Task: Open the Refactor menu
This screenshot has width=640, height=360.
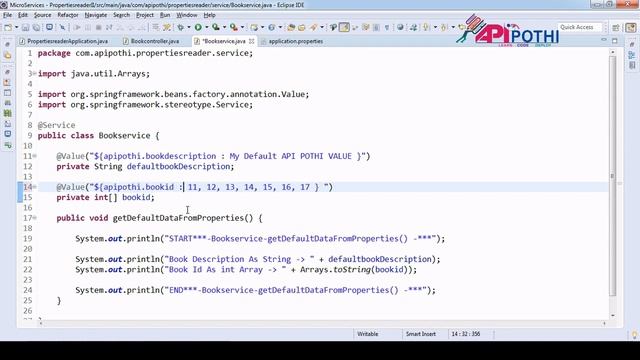Action: tap(68, 15)
